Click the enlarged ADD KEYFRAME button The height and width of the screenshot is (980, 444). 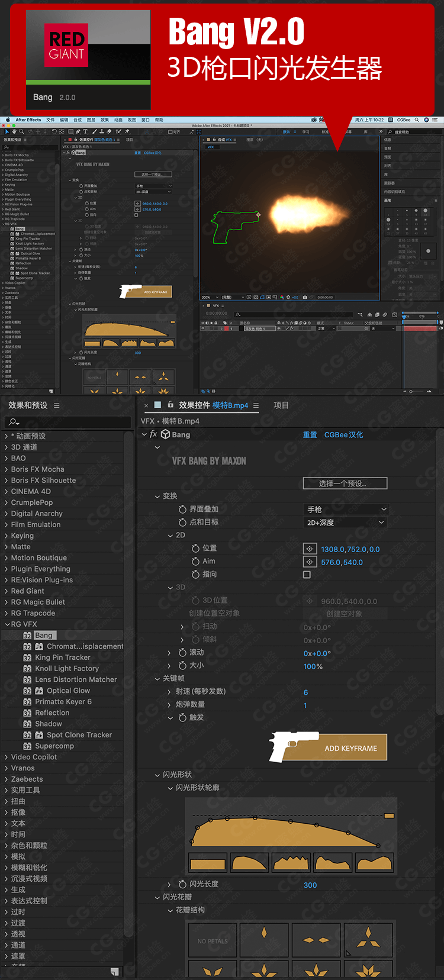[328, 747]
